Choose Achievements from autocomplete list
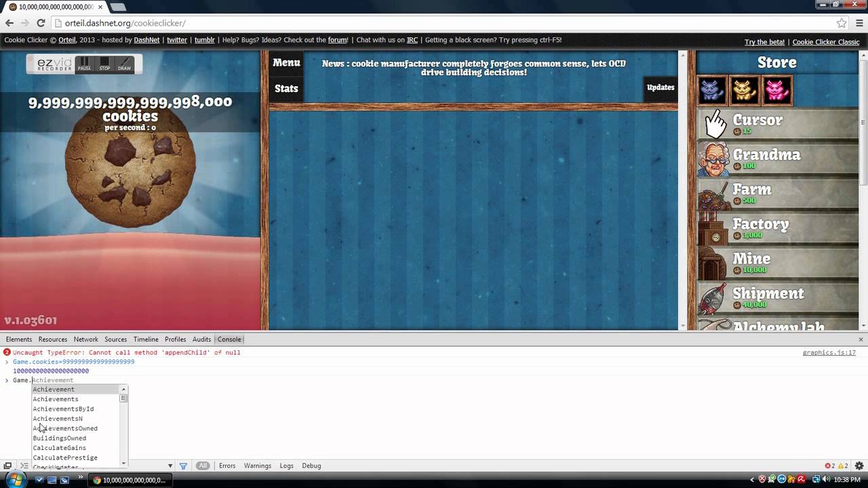 coord(76,399)
